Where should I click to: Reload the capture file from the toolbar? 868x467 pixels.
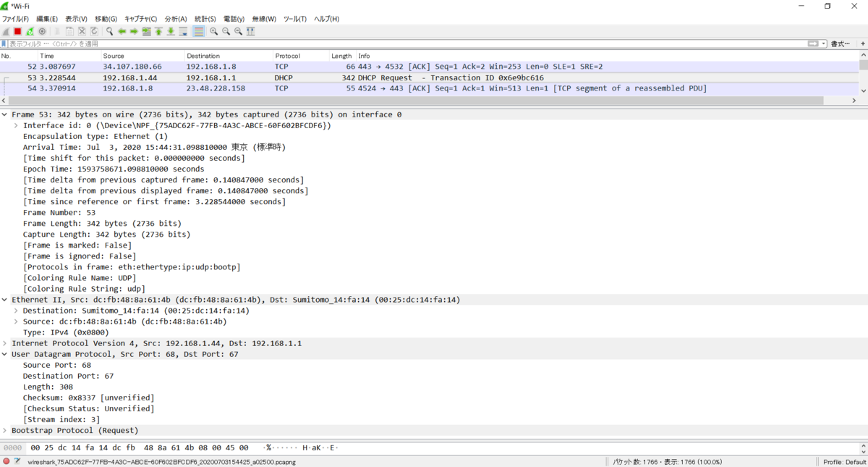tap(94, 31)
